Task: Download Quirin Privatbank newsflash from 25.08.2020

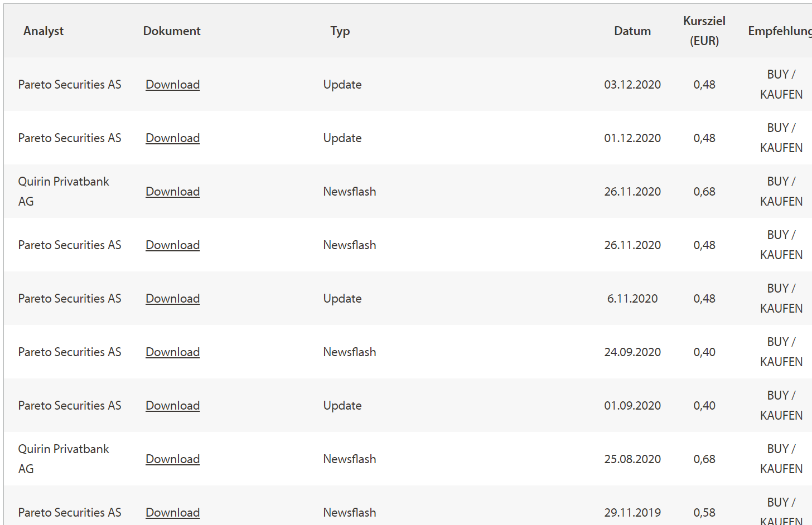Action: (172, 459)
